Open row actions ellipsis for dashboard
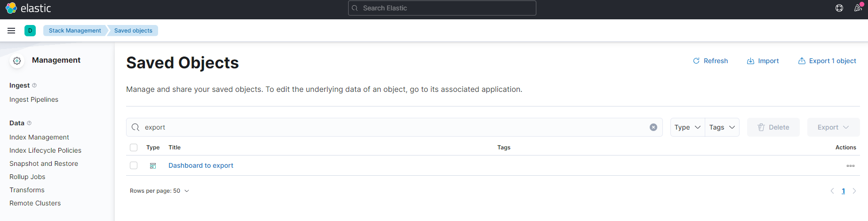 [850, 166]
